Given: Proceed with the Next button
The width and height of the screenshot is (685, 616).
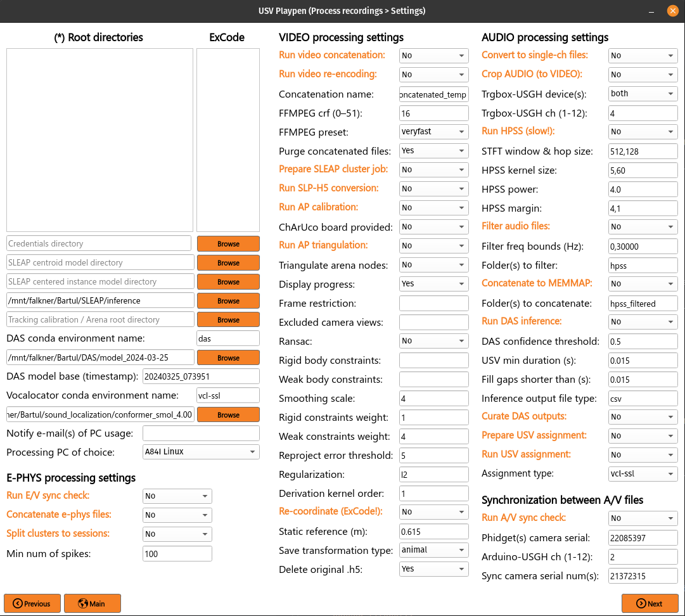Looking at the screenshot, I should pos(650,603).
